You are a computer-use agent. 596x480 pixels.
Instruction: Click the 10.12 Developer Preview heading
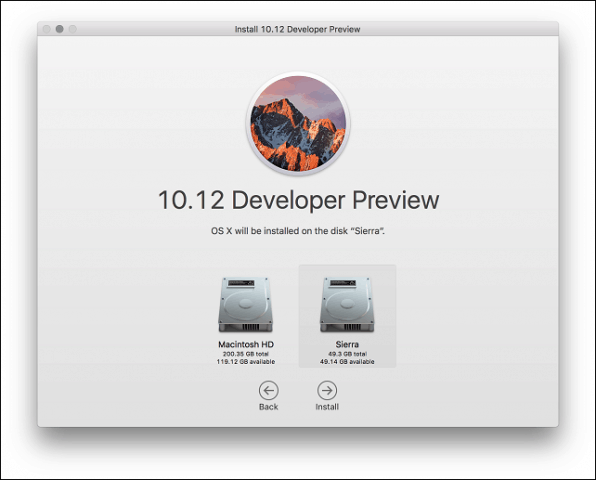tap(298, 200)
